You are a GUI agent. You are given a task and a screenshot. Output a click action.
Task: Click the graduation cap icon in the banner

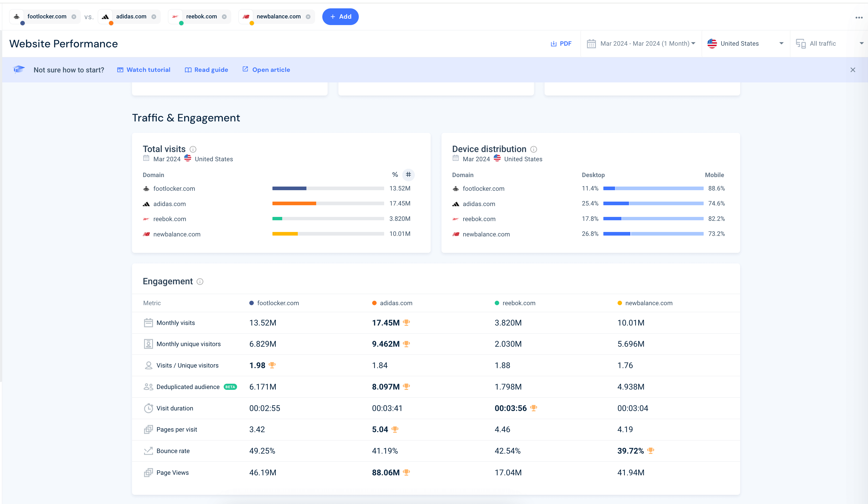19,69
